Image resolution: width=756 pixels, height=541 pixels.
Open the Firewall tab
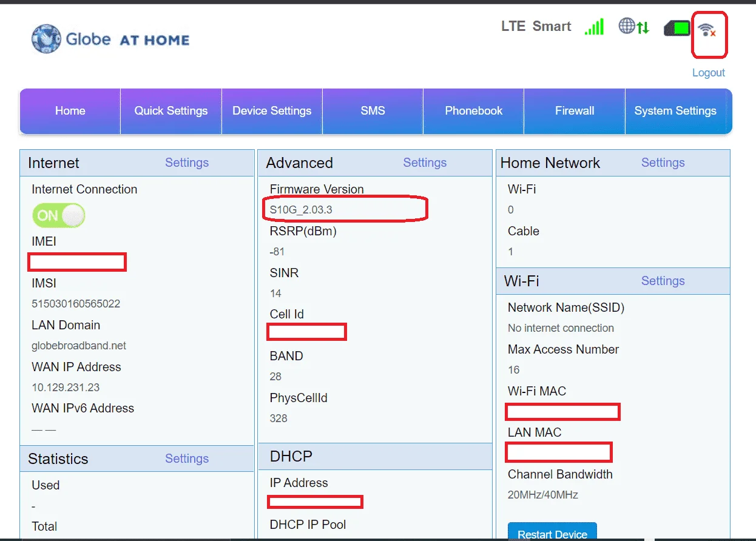[575, 111]
